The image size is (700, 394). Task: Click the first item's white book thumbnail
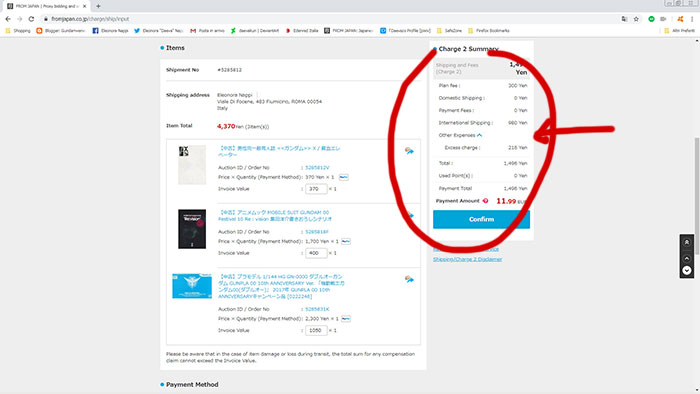[192, 165]
